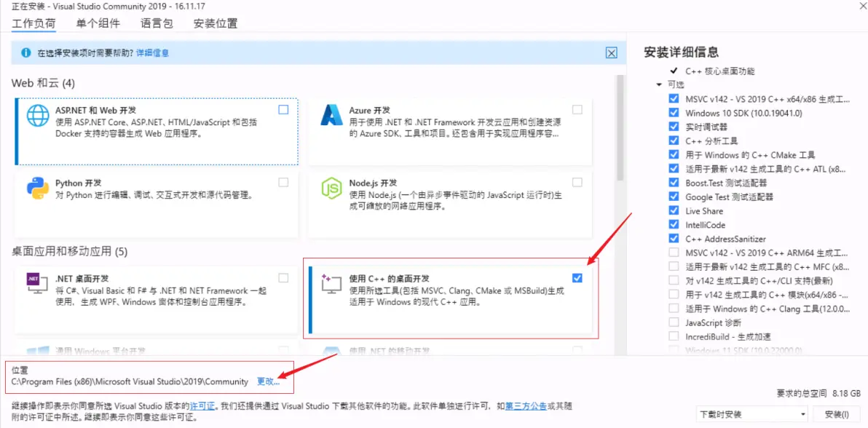Screen dimensions: 868x428
Task: Select the Node.js 开发 workload checkbox
Action: point(577,182)
